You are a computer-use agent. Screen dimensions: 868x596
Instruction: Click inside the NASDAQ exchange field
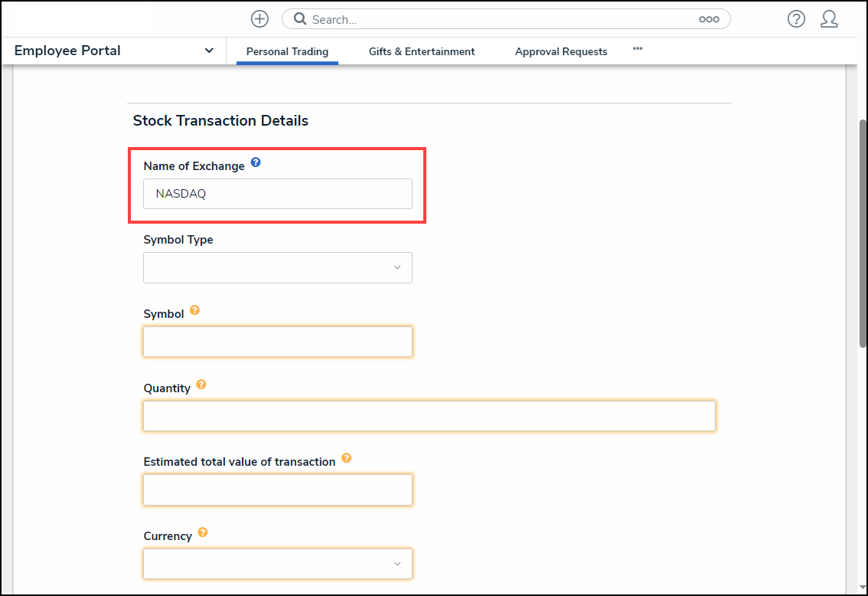pos(277,193)
